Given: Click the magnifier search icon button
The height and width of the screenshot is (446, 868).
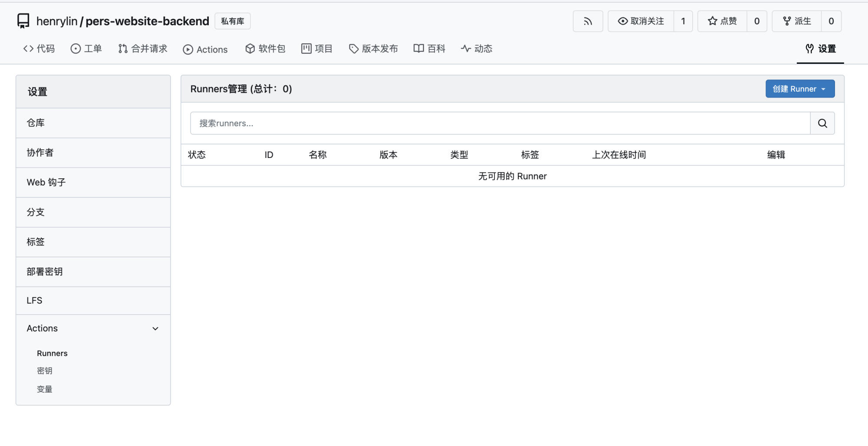Looking at the screenshot, I should click(822, 123).
